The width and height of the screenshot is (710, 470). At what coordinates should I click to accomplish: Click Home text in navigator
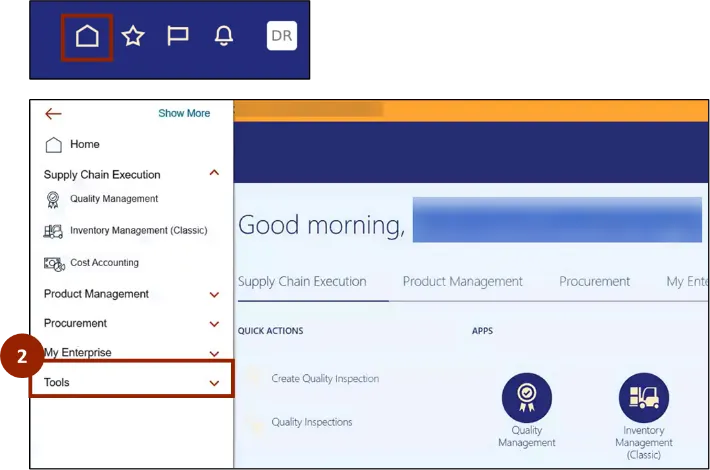tap(85, 144)
